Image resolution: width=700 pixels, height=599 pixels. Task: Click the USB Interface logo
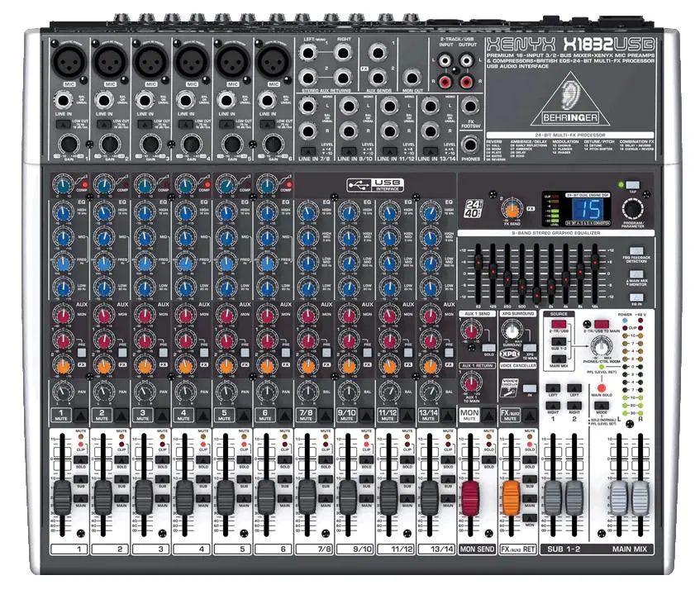point(375,185)
